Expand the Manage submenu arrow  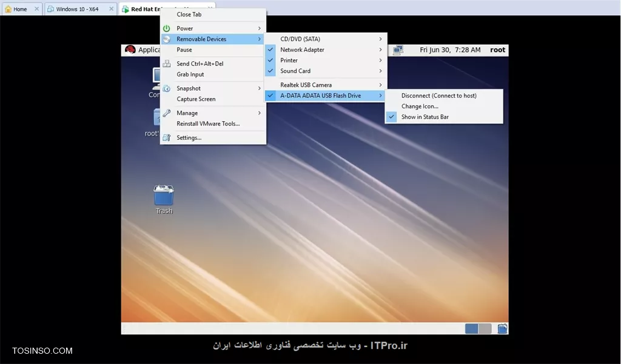[260, 113]
